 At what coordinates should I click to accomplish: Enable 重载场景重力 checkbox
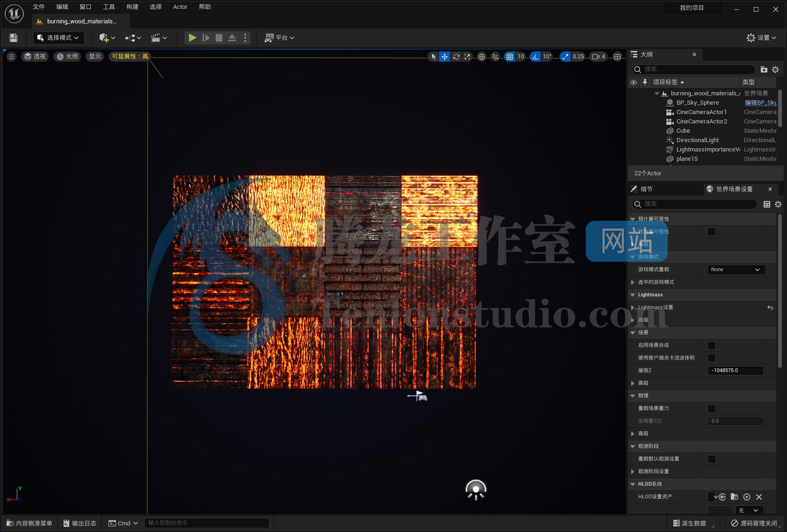tap(712, 409)
